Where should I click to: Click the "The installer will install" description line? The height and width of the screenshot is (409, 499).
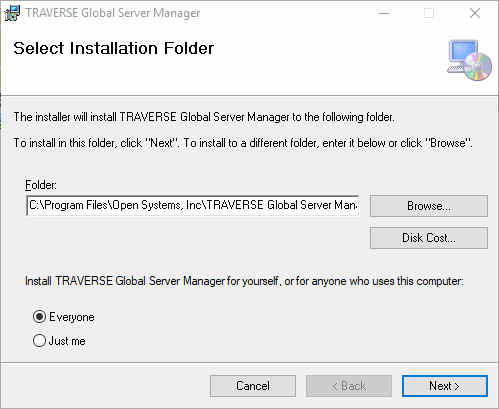(204, 117)
